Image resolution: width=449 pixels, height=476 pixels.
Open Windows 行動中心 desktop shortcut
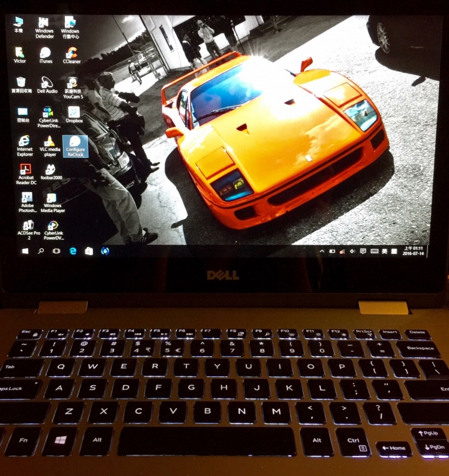pyautogui.click(x=70, y=27)
